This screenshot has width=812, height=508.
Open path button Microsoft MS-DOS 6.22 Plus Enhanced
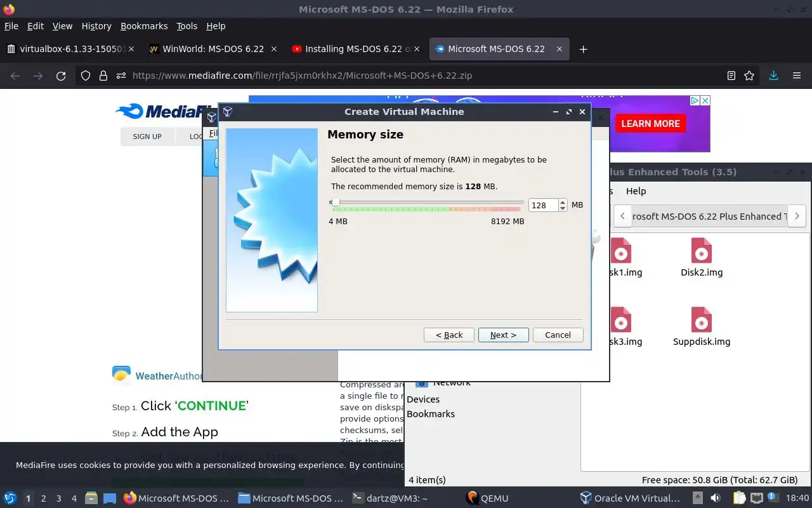click(x=710, y=216)
